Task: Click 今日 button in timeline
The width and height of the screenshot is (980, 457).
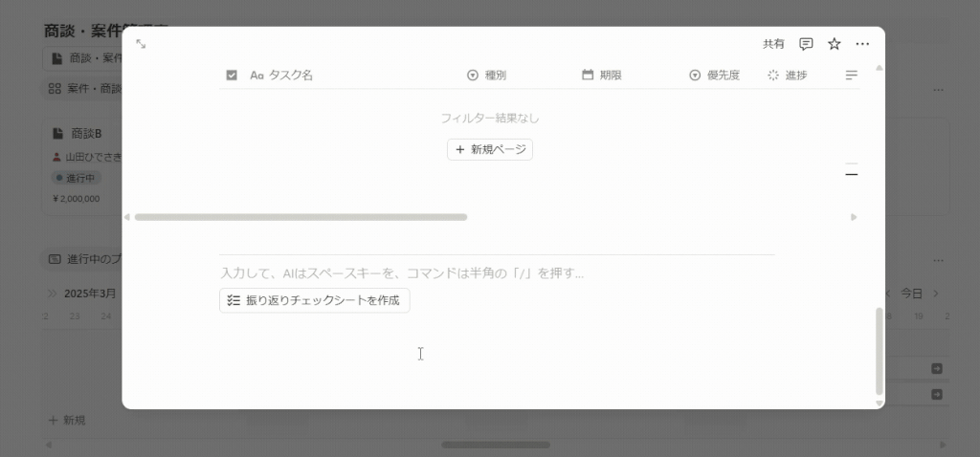Action: pos(911,294)
